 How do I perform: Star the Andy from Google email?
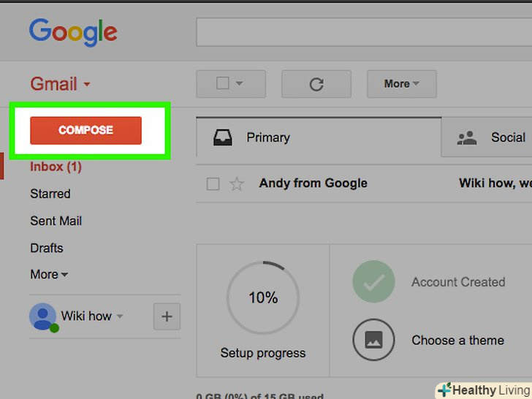[237, 184]
